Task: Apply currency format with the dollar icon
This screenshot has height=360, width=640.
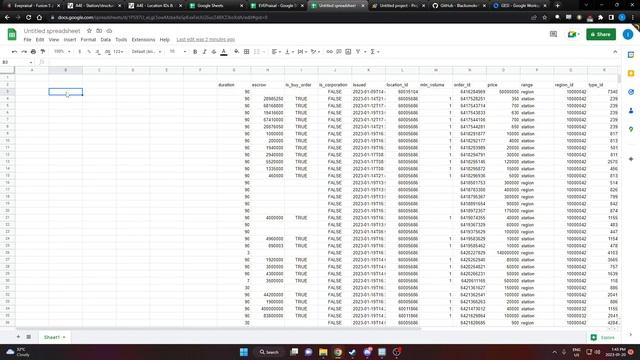Action: click(80, 52)
